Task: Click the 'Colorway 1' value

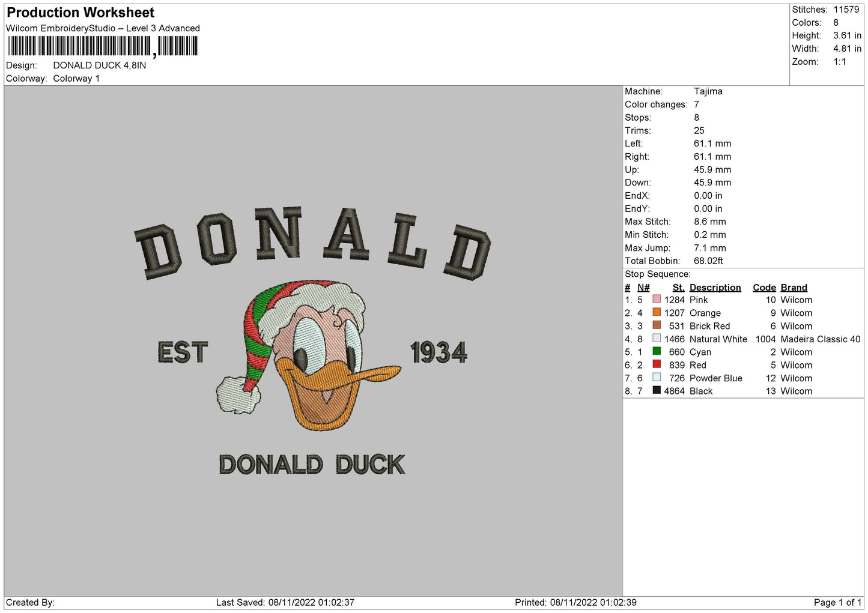Action: [x=76, y=79]
